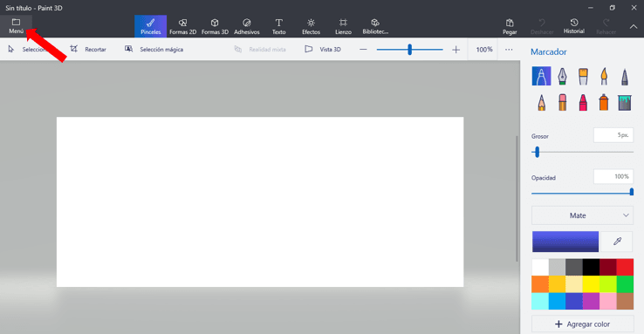Choose the yellow color swatch

(591, 284)
